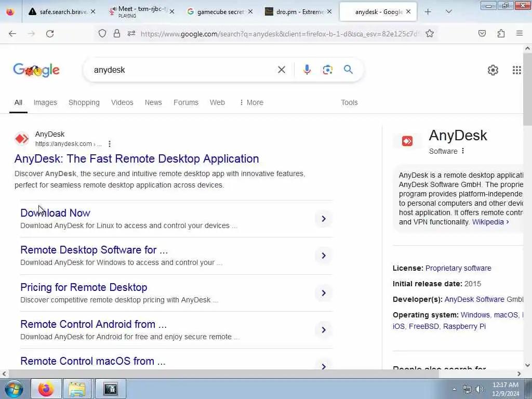Switch to the Shopping results tab
The width and height of the screenshot is (532, 399).
(84, 102)
